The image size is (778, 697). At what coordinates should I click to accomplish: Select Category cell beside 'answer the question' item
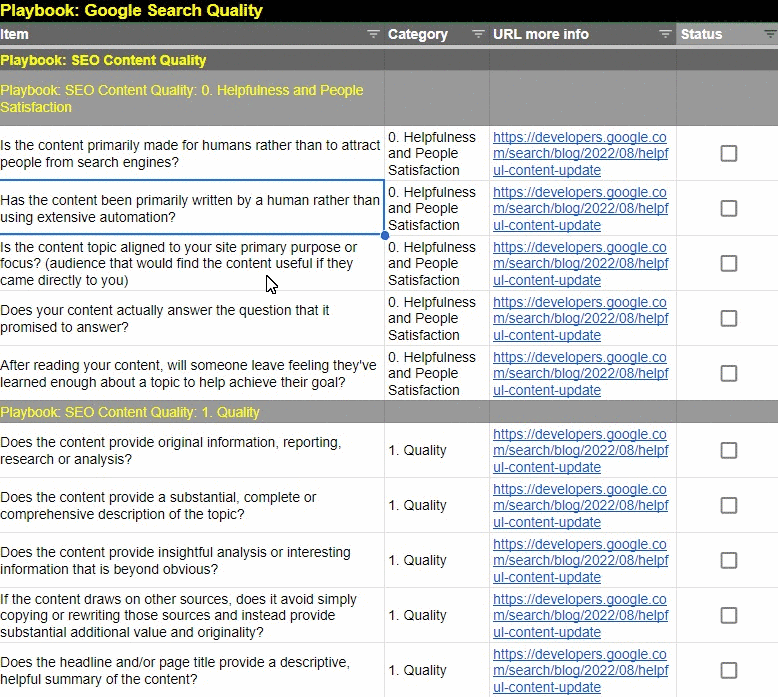[437, 318]
